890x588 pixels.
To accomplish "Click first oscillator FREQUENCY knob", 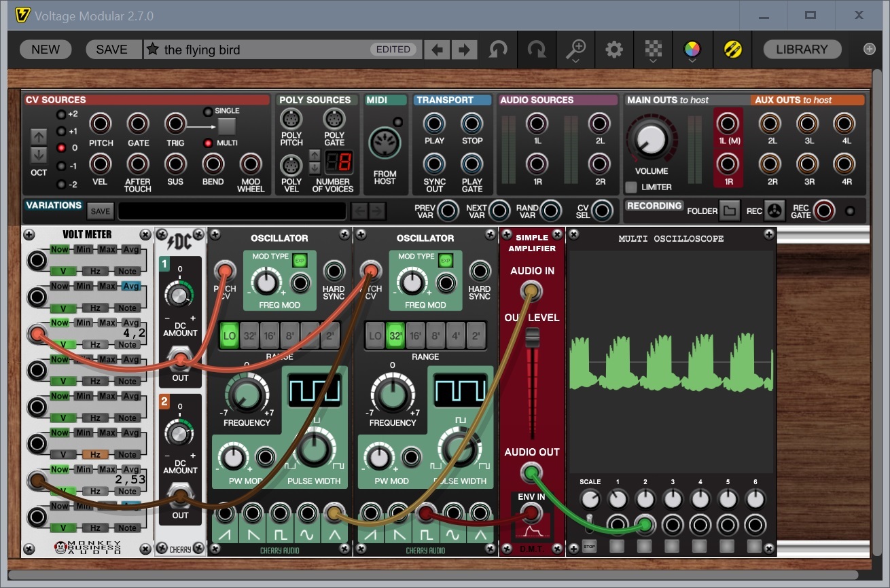I will pyautogui.click(x=247, y=396).
